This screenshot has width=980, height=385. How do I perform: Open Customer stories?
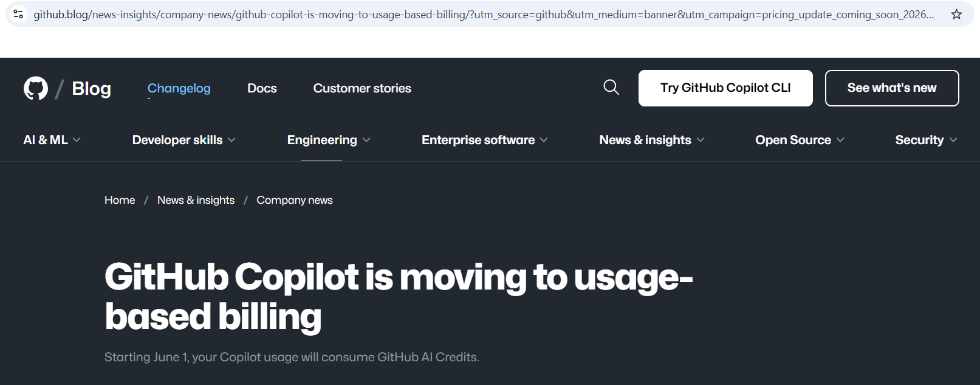point(362,88)
